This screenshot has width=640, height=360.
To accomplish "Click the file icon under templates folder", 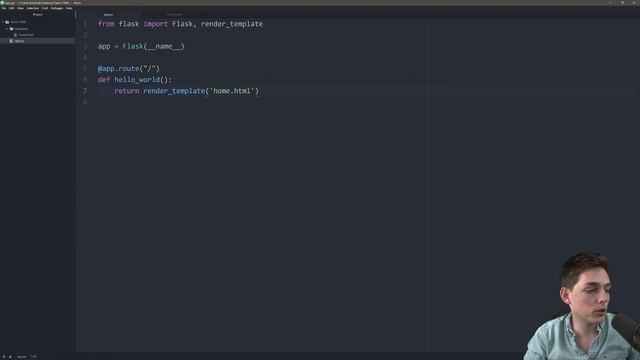I will click(x=16, y=35).
